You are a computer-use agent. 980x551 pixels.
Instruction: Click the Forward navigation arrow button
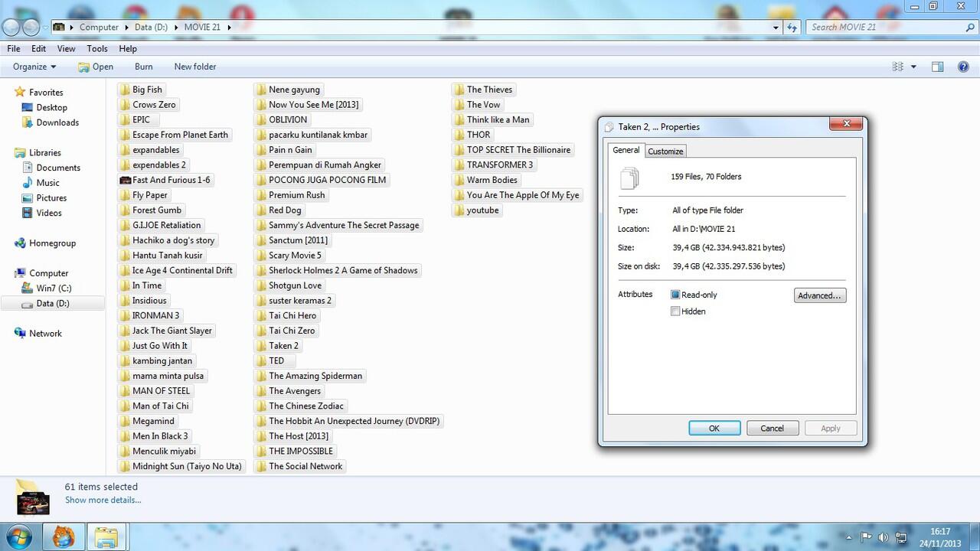(x=31, y=27)
